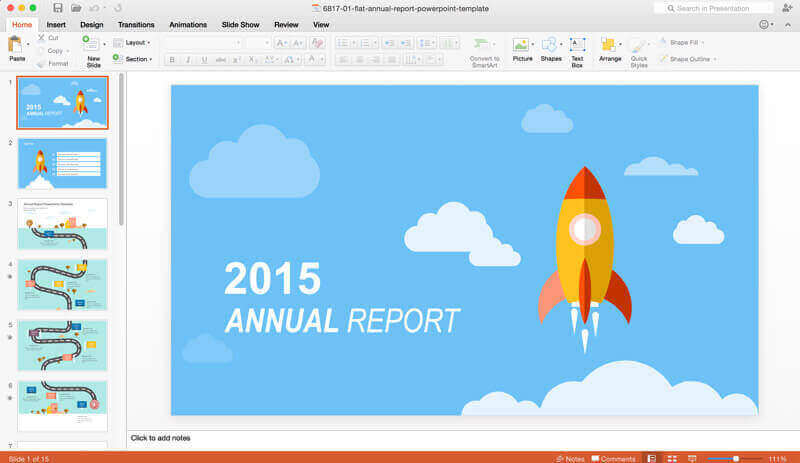Switch to the Transitions tab
Image resolution: width=800 pixels, height=463 pixels.
135,24
